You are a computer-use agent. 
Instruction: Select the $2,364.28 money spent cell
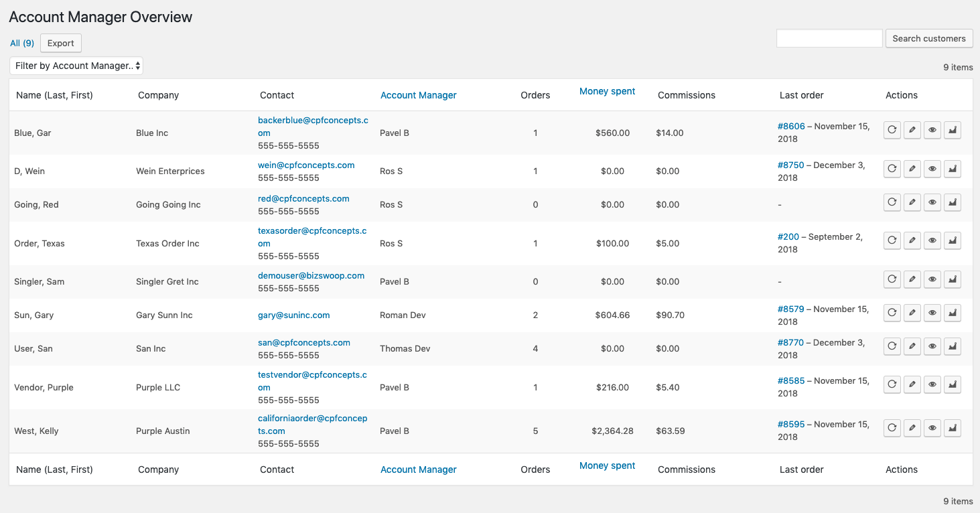coord(612,431)
